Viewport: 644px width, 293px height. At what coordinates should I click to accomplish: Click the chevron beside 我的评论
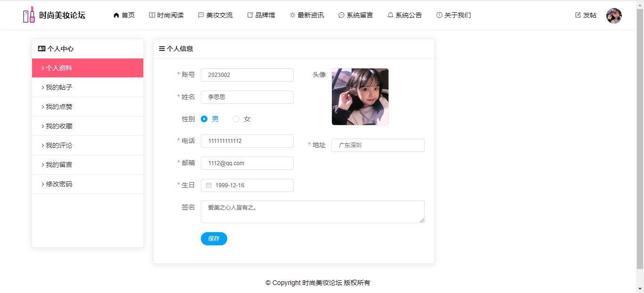coord(42,145)
